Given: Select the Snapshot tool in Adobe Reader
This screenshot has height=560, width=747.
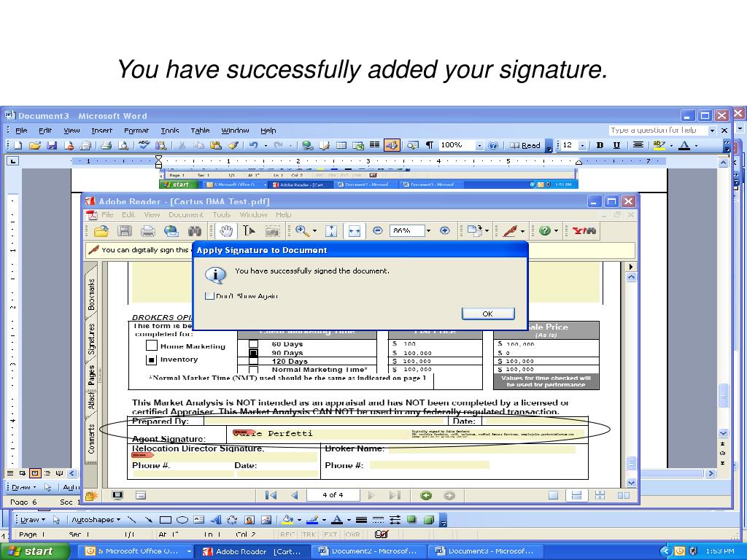Looking at the screenshot, I should [272, 231].
